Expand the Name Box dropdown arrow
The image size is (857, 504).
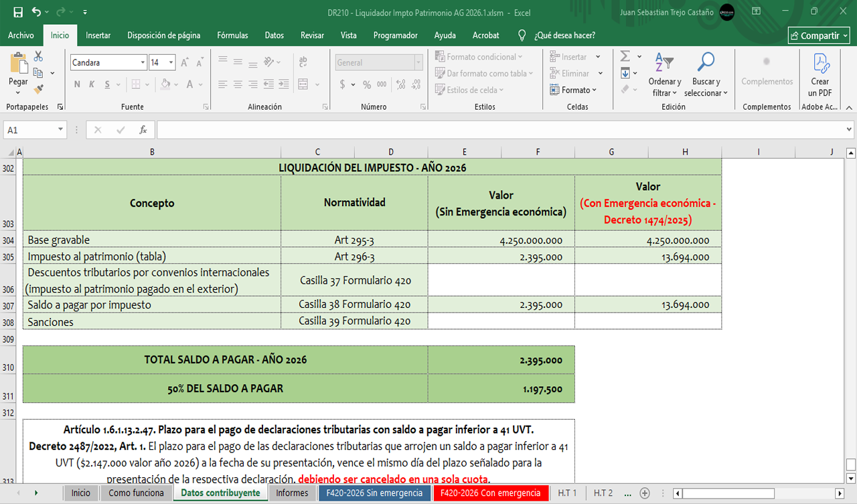(60, 130)
